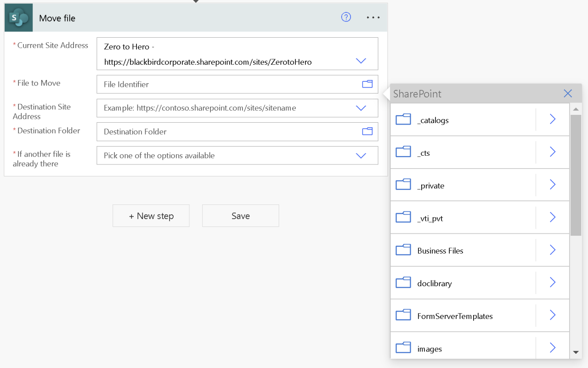
Task: Click the picker's vertical scrollbar thumb
Action: point(576,175)
